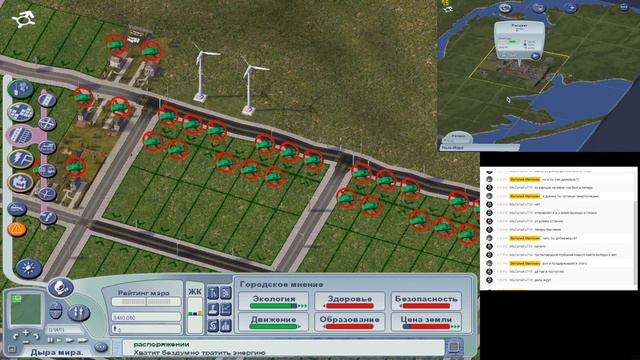Rotate the view counterclockwise
This screenshot has height=360, width=640.
pyautogui.click(x=16, y=337)
